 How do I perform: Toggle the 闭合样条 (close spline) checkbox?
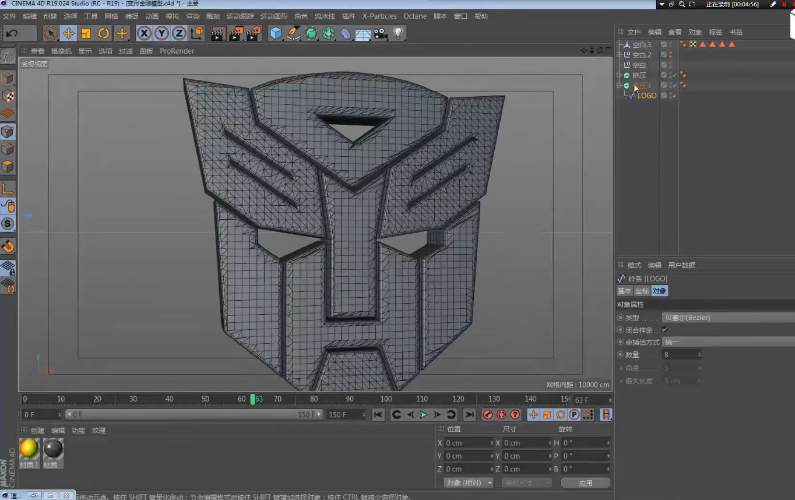664,329
